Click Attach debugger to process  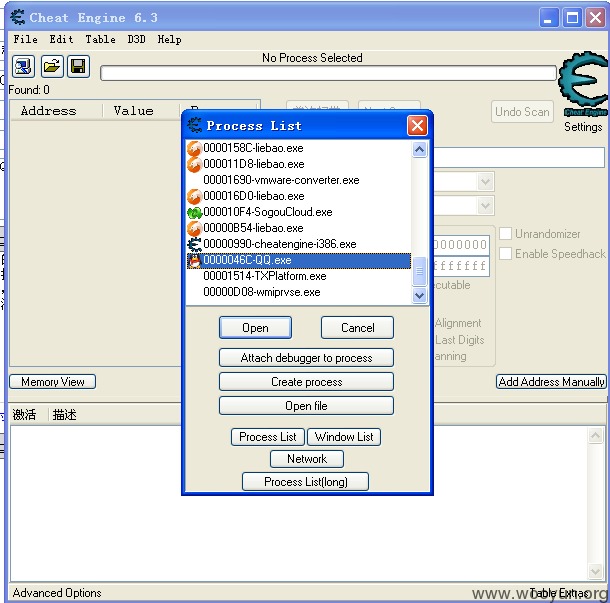tap(306, 358)
